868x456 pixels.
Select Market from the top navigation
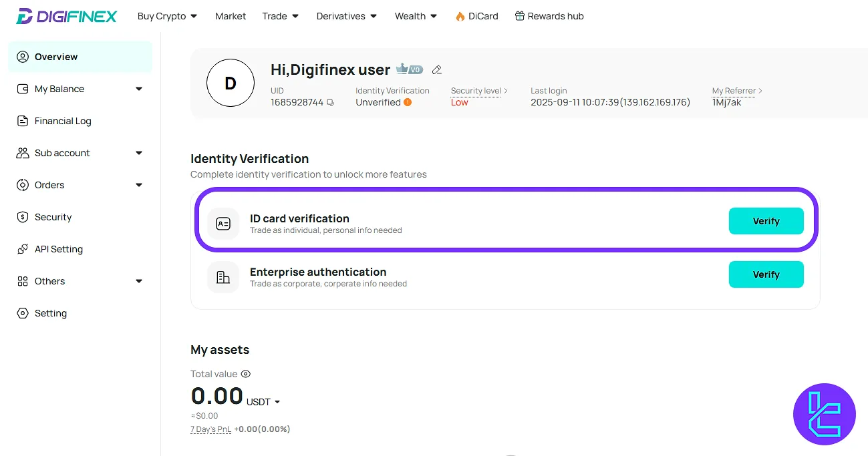tap(231, 15)
